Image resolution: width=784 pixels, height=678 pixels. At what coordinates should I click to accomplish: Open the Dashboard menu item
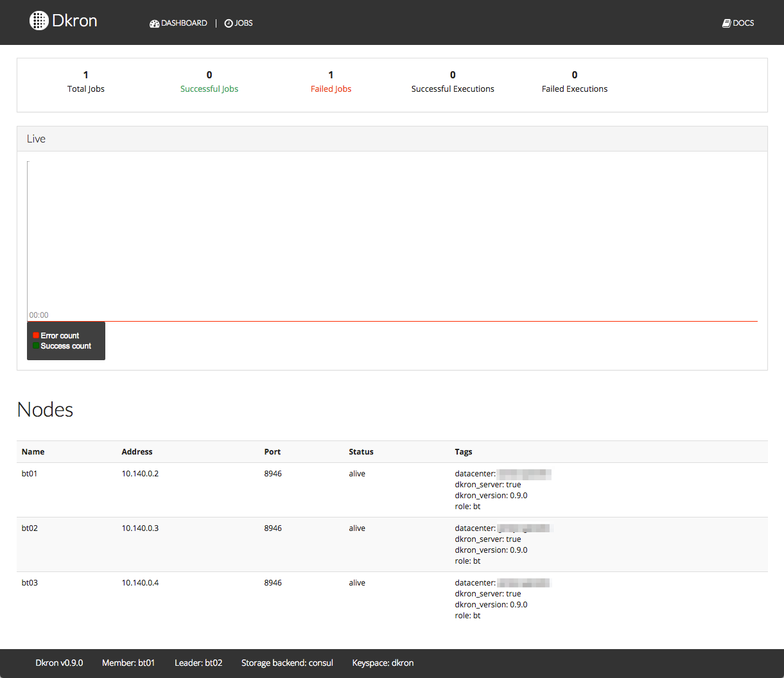click(184, 23)
